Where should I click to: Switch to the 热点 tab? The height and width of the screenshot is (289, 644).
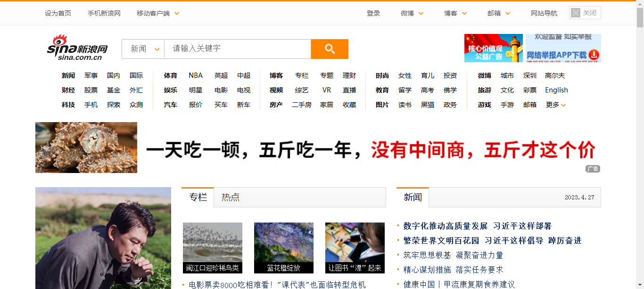[231, 197]
